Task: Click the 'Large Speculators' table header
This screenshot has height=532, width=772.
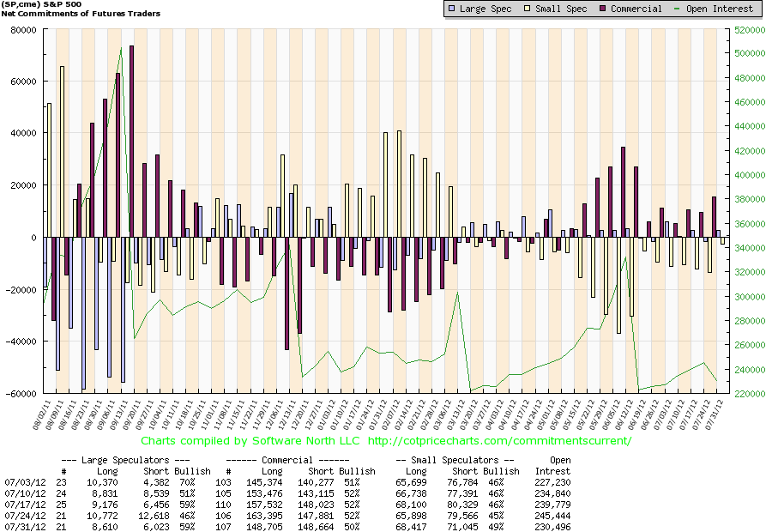Action: (x=125, y=460)
